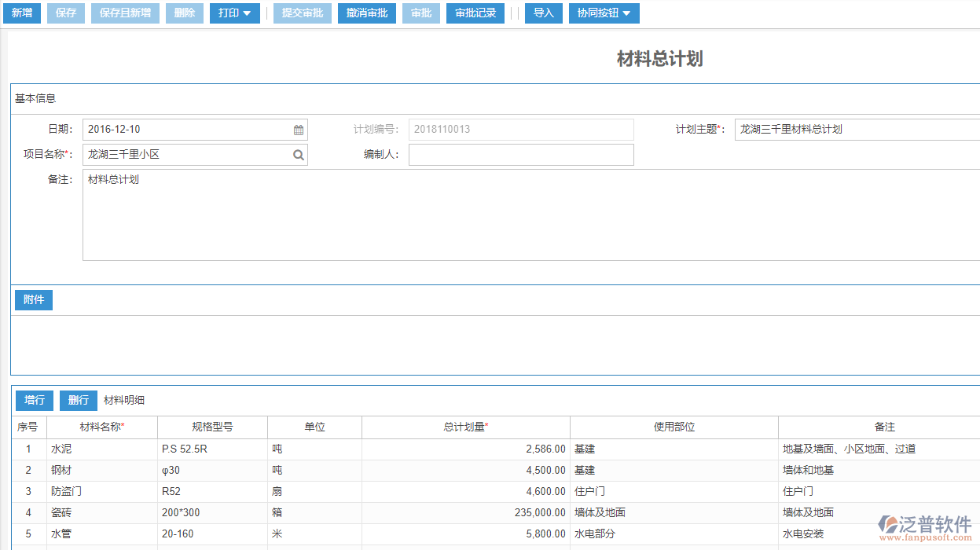This screenshot has height=550, width=980.
Task: Click in the 编制人 compiler input field
Action: pos(521,154)
